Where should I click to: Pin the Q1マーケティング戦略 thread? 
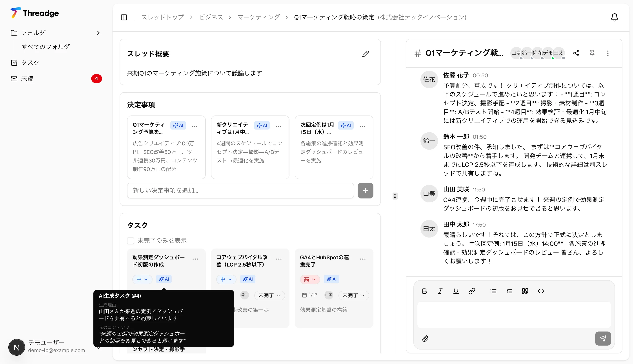click(592, 53)
